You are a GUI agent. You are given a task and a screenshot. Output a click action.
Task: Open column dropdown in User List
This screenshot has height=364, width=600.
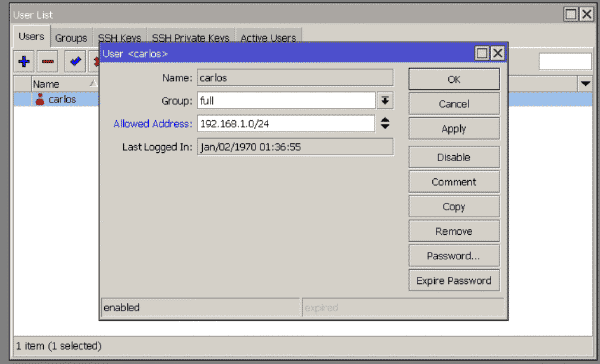pyautogui.click(x=585, y=83)
